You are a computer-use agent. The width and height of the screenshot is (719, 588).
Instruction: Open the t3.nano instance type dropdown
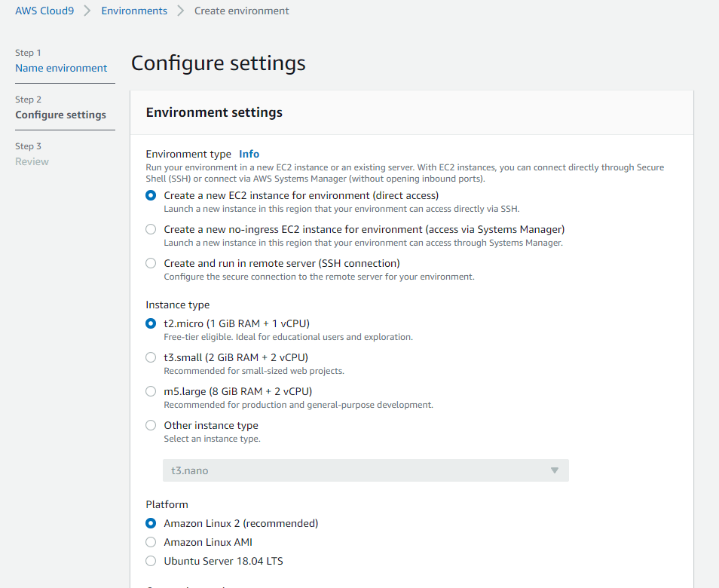coord(366,470)
